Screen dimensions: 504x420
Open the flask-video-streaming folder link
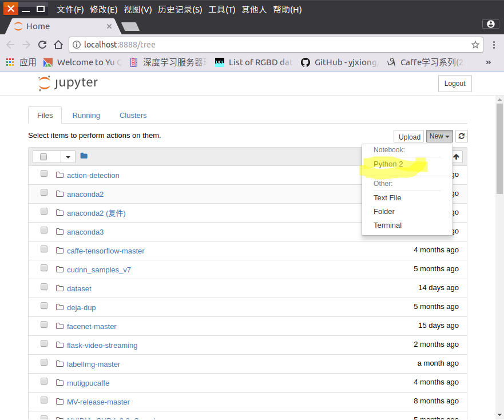[102, 346]
